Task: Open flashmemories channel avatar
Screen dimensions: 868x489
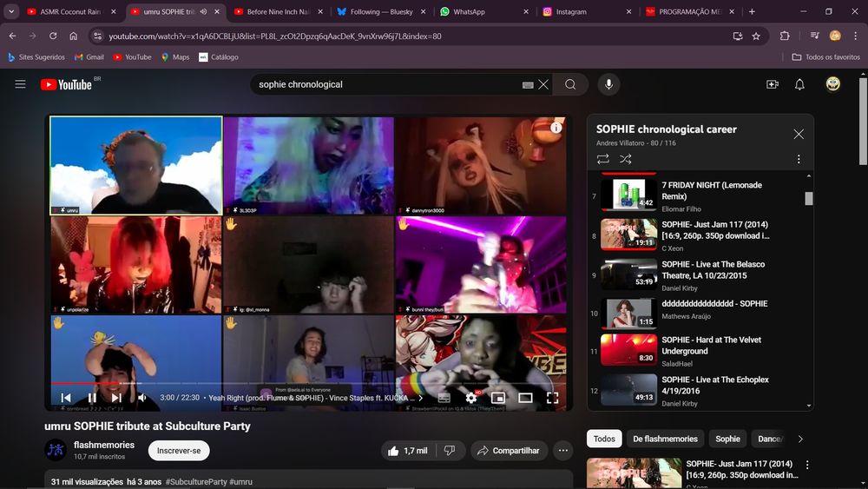Action: click(x=56, y=450)
